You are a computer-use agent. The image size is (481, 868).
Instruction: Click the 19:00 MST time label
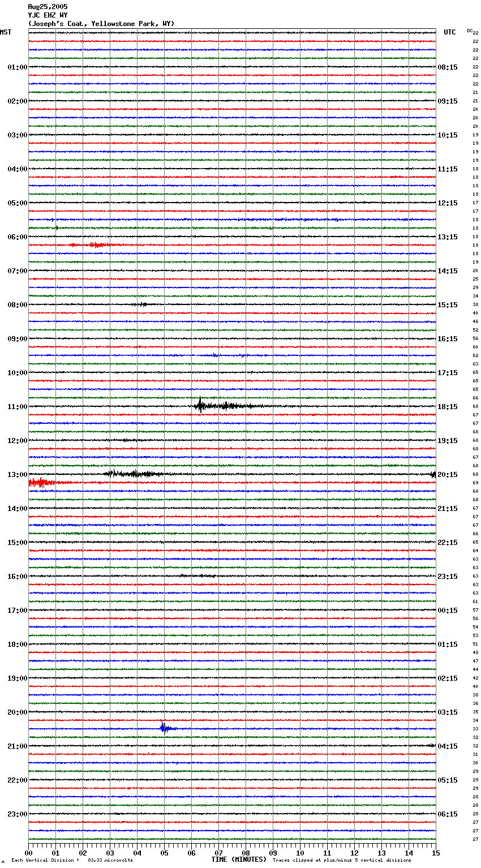point(18,678)
